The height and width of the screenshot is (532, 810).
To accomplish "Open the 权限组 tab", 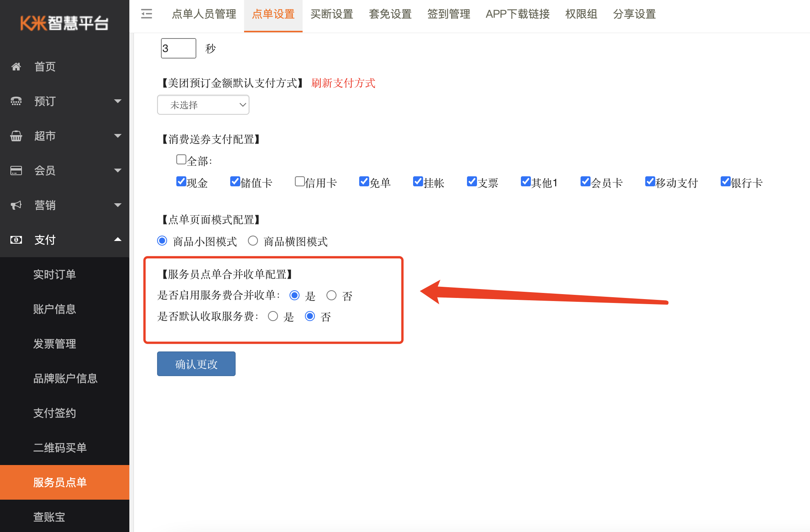I will coord(581,14).
